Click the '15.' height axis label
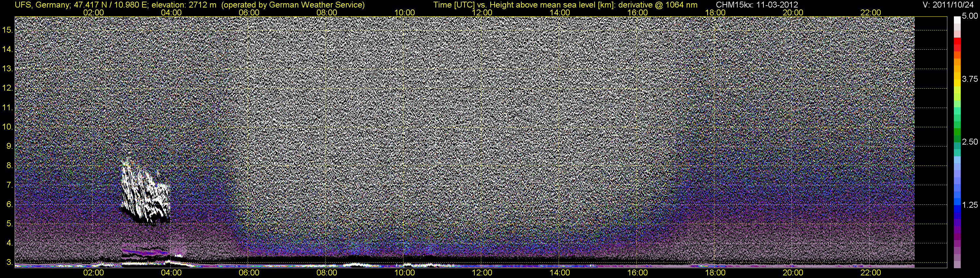 [8, 30]
